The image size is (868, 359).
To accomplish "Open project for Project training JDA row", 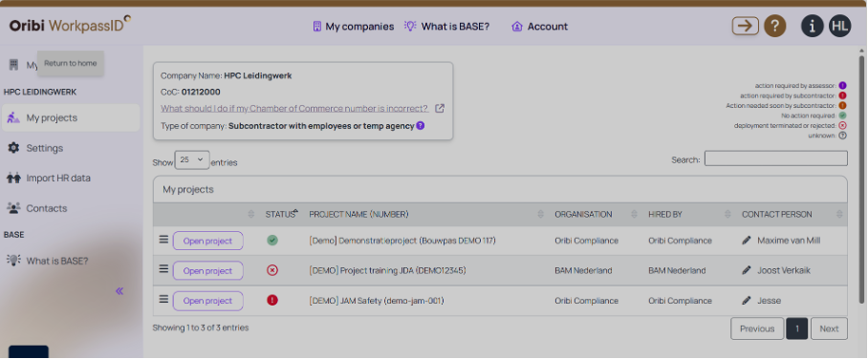I will [x=208, y=271].
